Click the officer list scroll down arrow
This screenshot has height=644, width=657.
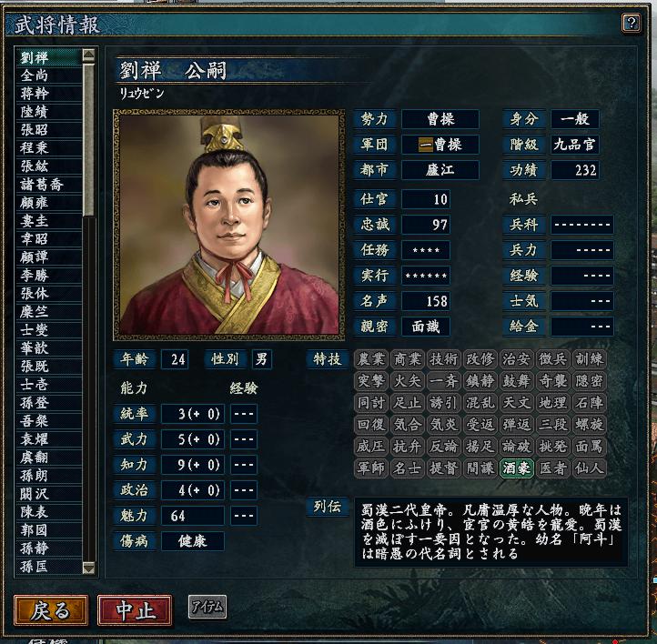click(x=89, y=568)
